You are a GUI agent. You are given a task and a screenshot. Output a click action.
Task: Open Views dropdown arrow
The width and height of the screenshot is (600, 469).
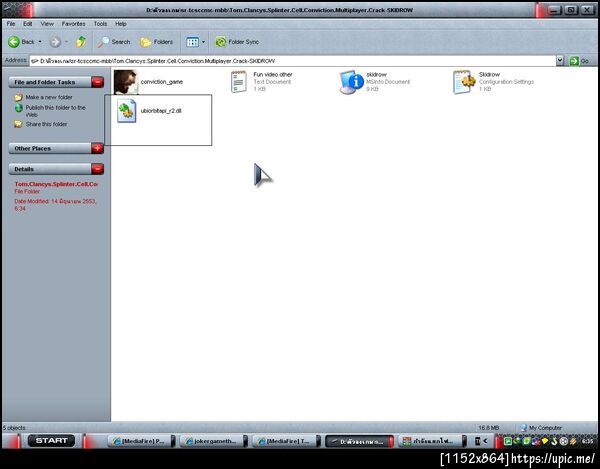204,42
